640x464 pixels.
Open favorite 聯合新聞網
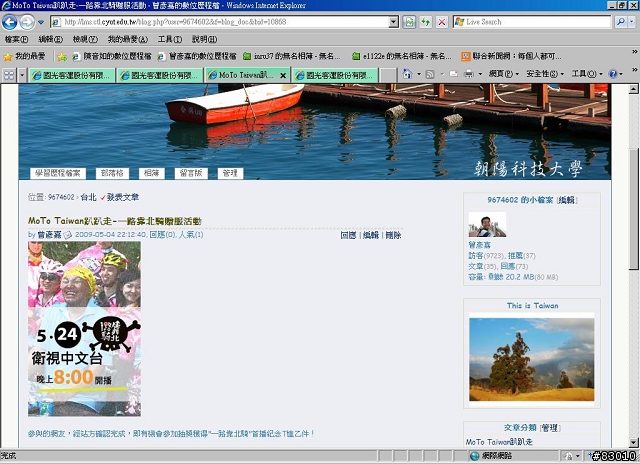(511, 56)
